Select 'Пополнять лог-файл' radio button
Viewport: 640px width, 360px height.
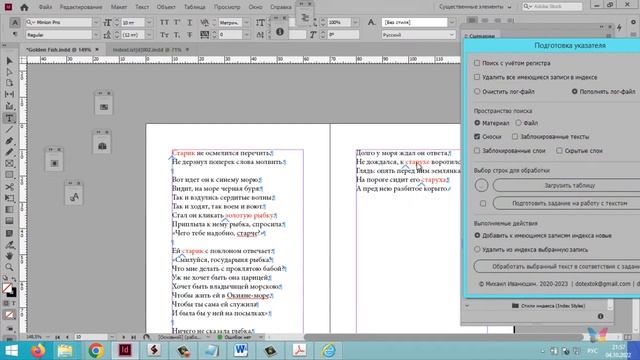tap(574, 91)
